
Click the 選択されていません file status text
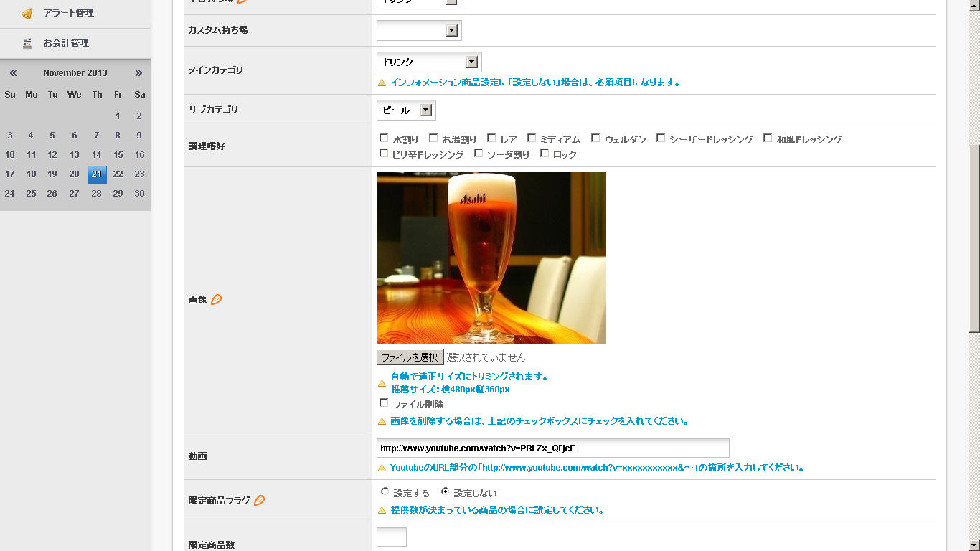click(x=486, y=357)
